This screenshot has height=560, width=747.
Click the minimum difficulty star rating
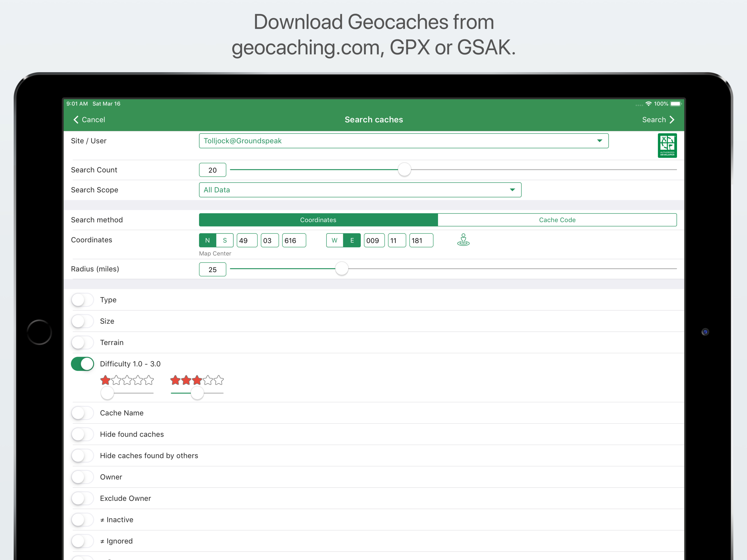tap(127, 380)
